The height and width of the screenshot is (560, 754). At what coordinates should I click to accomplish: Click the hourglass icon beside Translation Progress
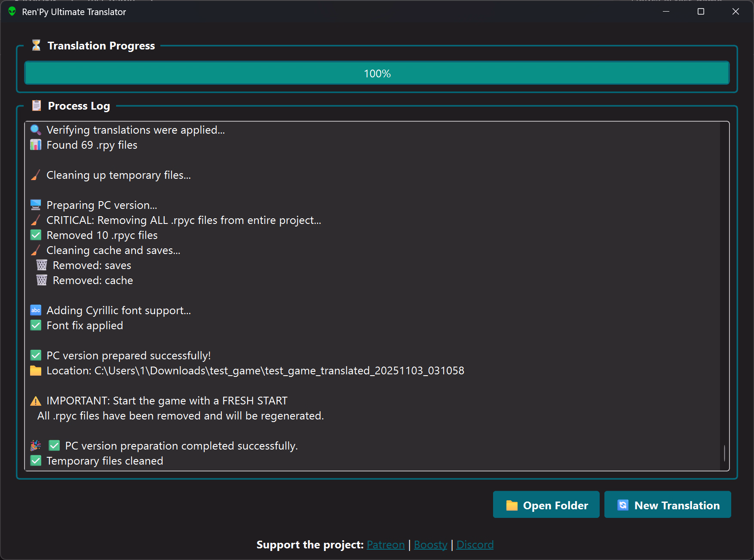36,46
